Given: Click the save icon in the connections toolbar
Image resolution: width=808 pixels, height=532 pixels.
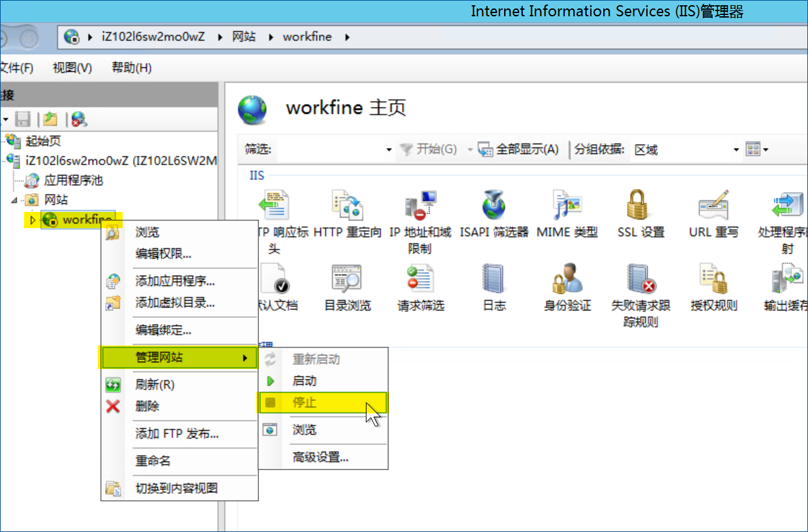Looking at the screenshot, I should click(x=23, y=119).
